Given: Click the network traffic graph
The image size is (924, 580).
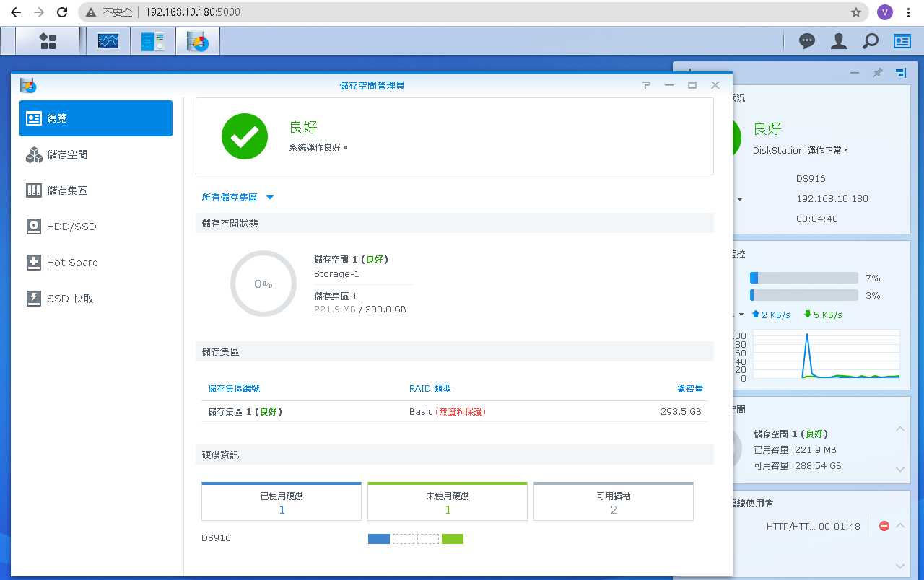Looking at the screenshot, I should point(827,354).
